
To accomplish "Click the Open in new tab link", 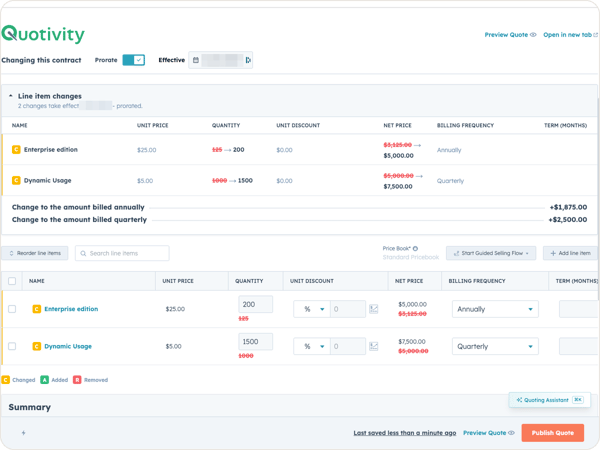I will pos(567,35).
